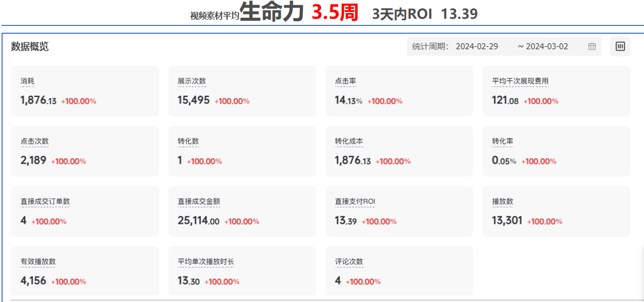The image size is (644, 302).
Task: Click the 直接成交订单数 metric label
Action: (45, 201)
